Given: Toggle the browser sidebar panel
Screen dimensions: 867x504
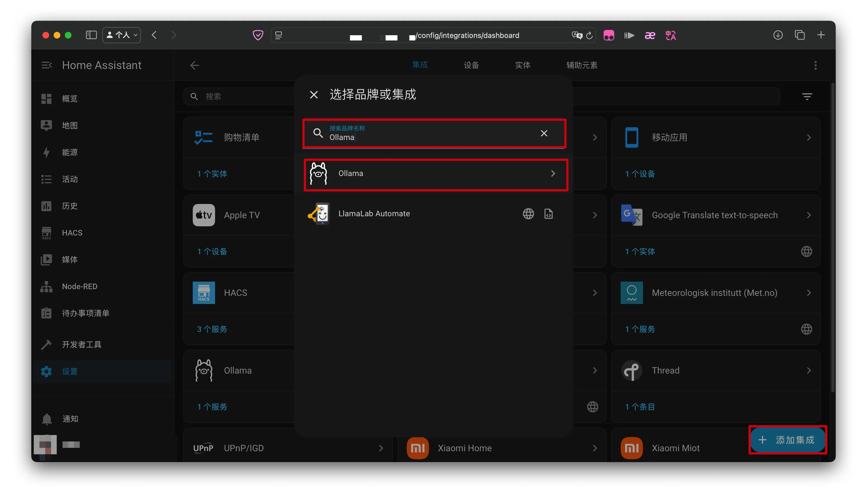Looking at the screenshot, I should pyautogui.click(x=91, y=35).
